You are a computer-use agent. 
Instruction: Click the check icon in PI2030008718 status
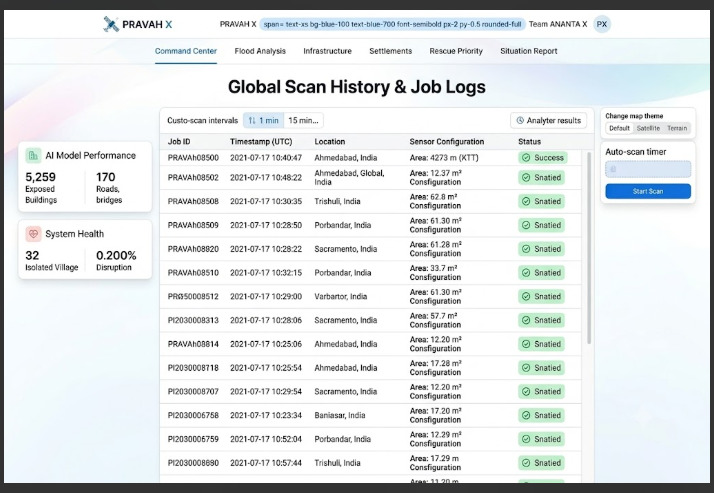coord(526,368)
